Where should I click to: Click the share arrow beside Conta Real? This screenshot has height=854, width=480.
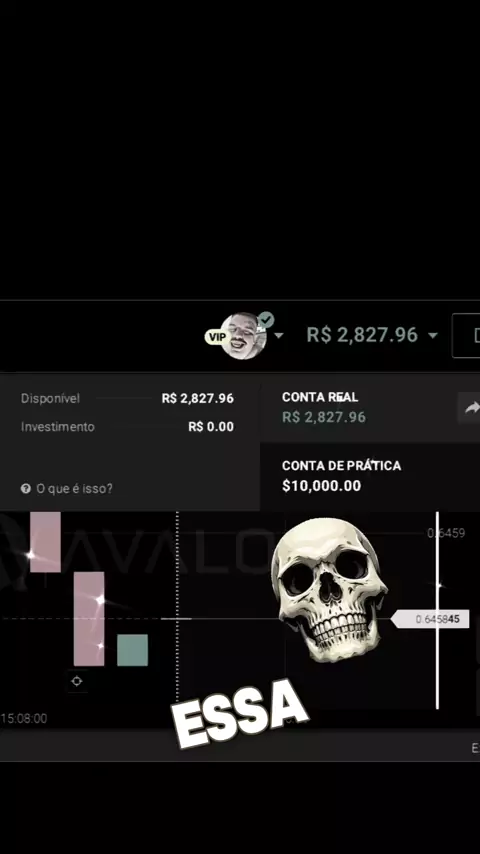470,408
